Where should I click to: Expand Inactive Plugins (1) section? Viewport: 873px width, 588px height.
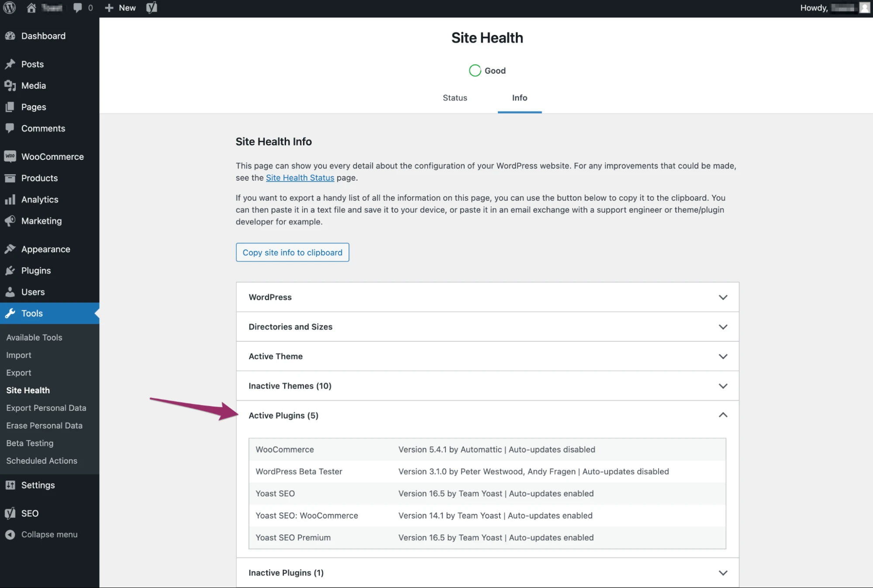coord(487,573)
